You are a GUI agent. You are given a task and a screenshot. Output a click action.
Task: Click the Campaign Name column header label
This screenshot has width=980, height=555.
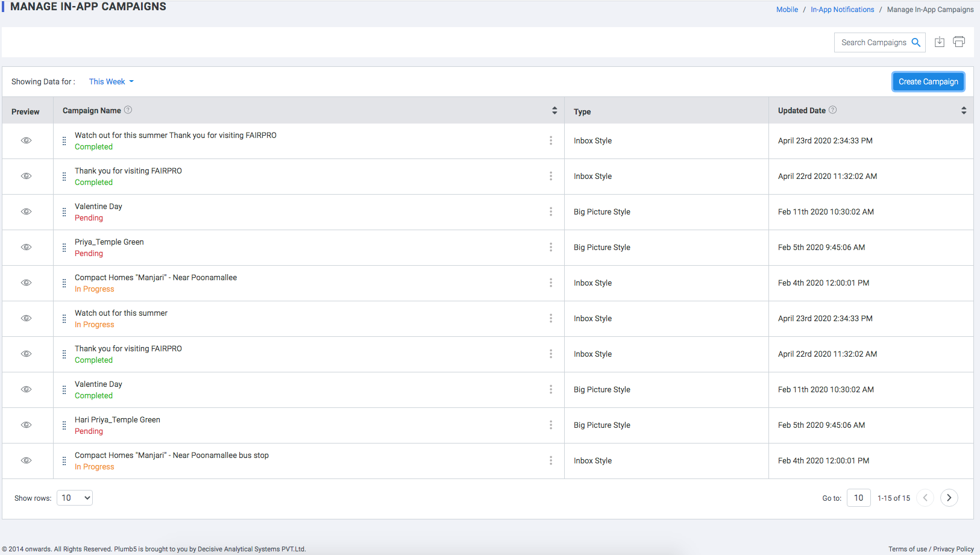92,110
